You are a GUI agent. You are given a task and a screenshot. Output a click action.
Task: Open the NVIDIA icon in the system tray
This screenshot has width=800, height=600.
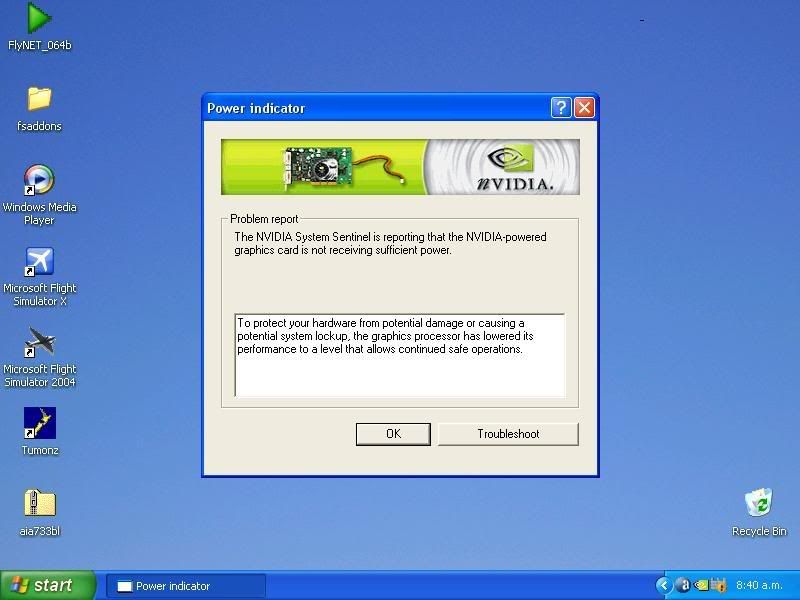coord(700,584)
